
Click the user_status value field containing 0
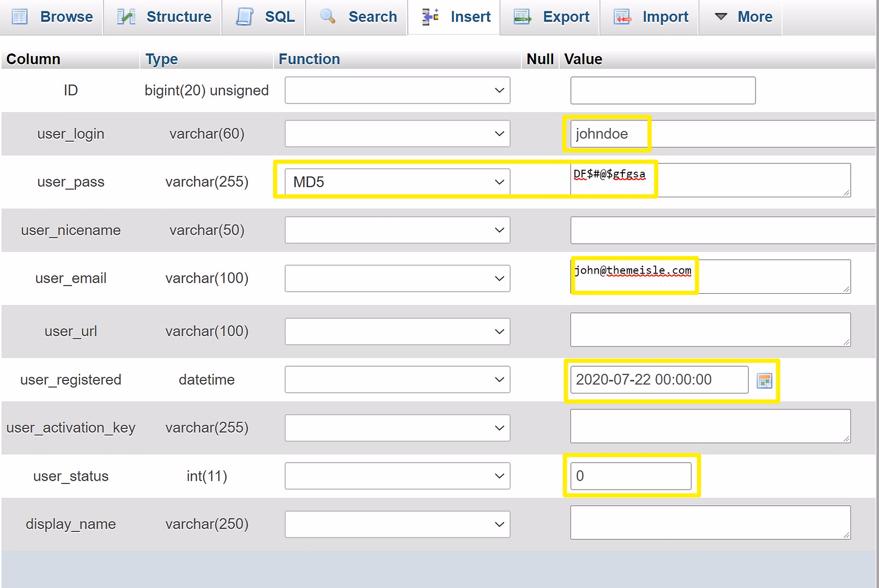pyautogui.click(x=631, y=476)
